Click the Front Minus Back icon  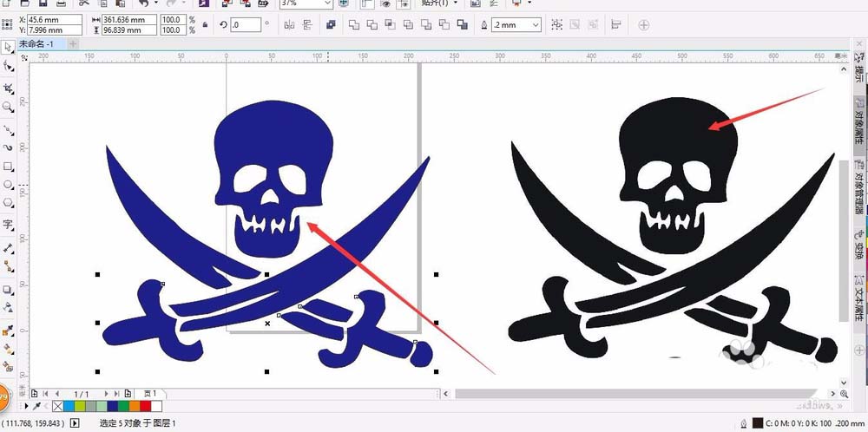[426, 25]
